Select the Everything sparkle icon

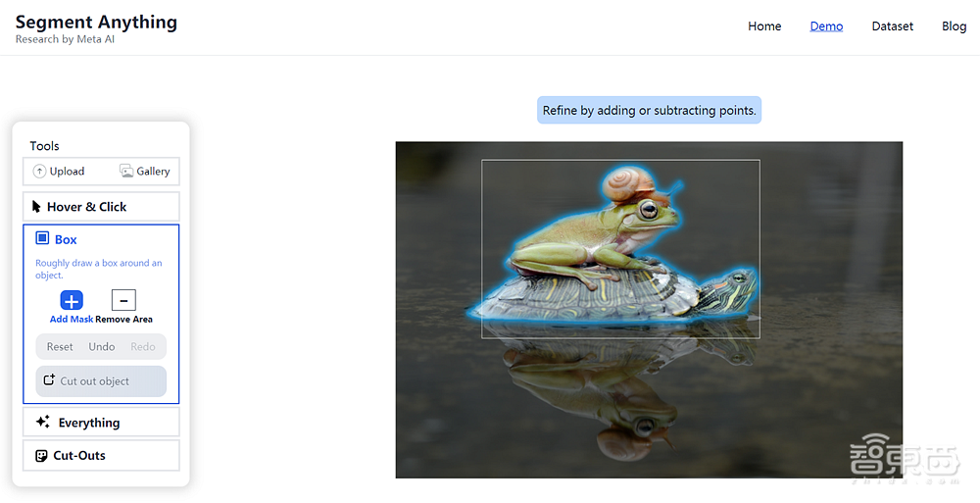click(42, 422)
